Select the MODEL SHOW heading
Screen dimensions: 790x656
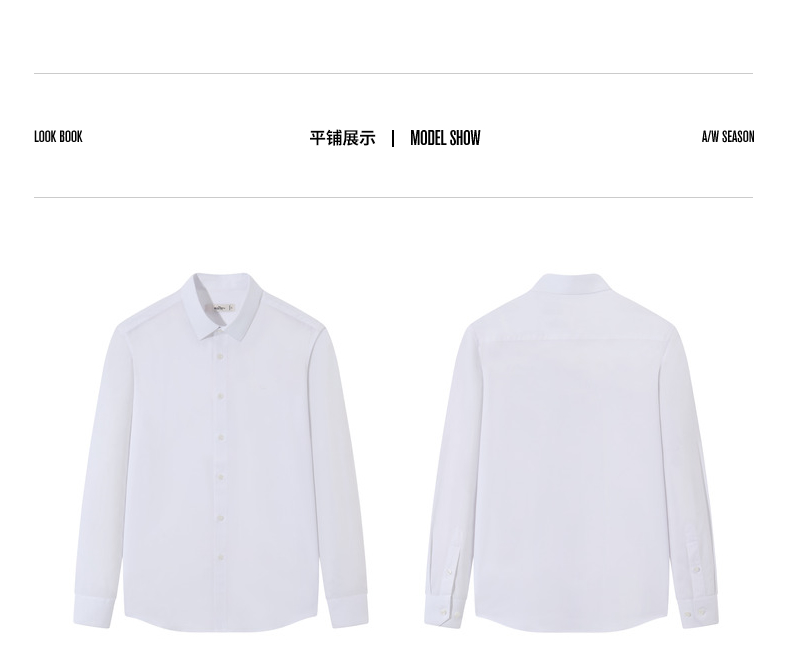coord(445,138)
